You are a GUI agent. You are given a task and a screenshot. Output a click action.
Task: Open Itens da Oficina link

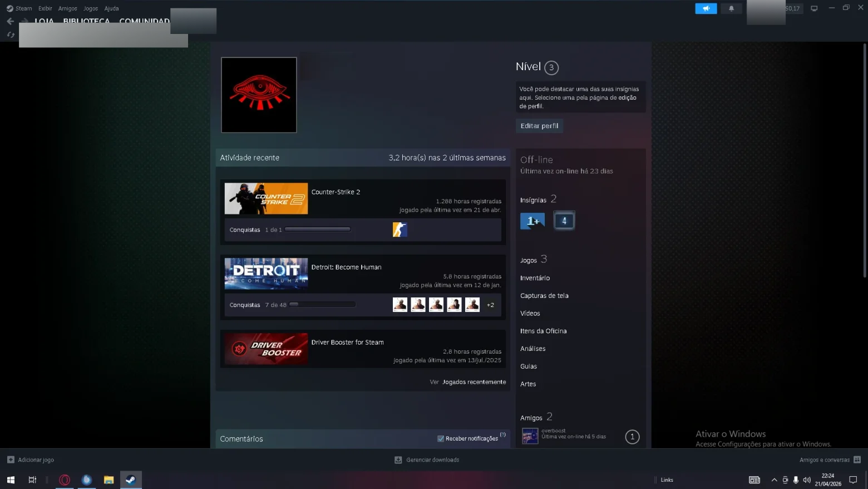click(543, 331)
